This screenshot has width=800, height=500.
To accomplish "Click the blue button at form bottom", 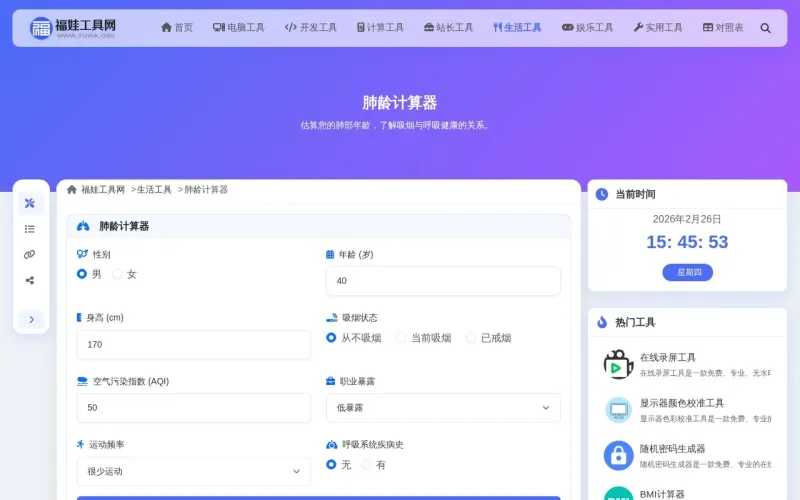I will (319, 498).
